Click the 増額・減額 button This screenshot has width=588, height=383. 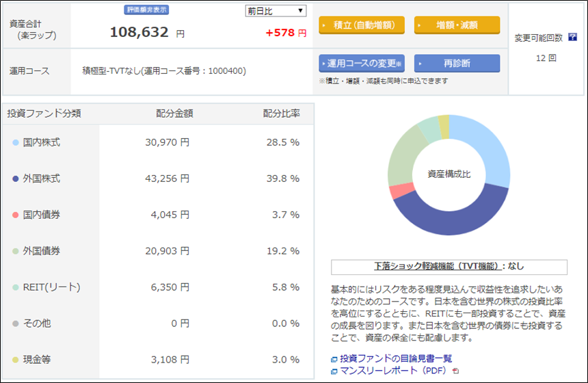[457, 25]
